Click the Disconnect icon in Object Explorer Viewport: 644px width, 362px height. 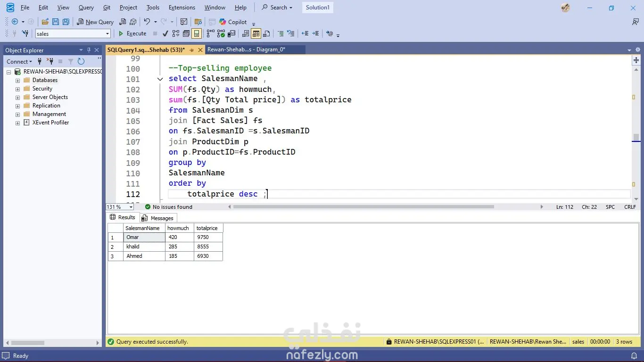click(x=50, y=61)
